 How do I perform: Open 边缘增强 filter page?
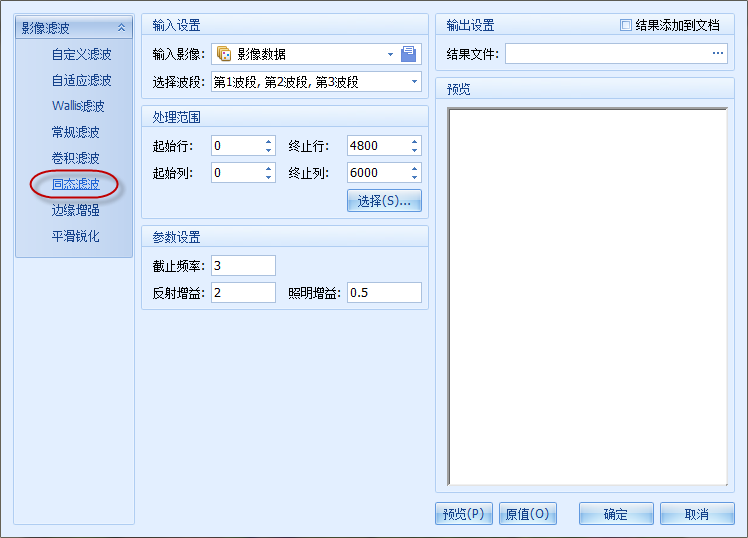pyautogui.click(x=76, y=211)
